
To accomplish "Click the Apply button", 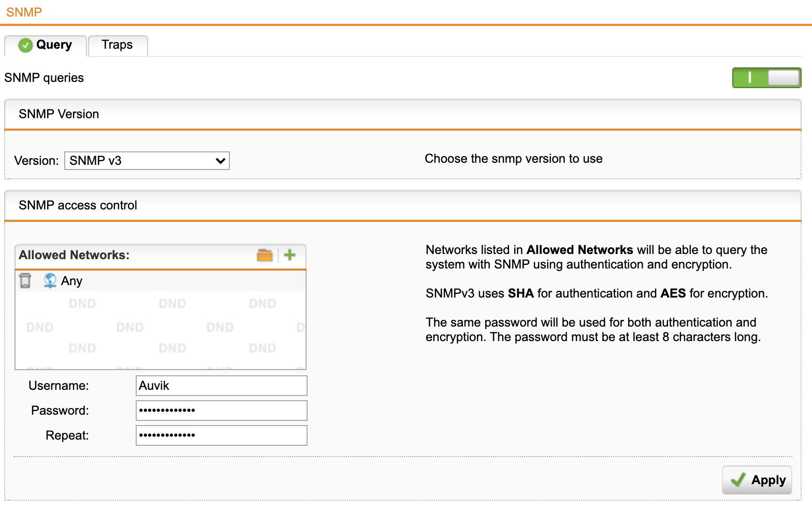I will (757, 480).
